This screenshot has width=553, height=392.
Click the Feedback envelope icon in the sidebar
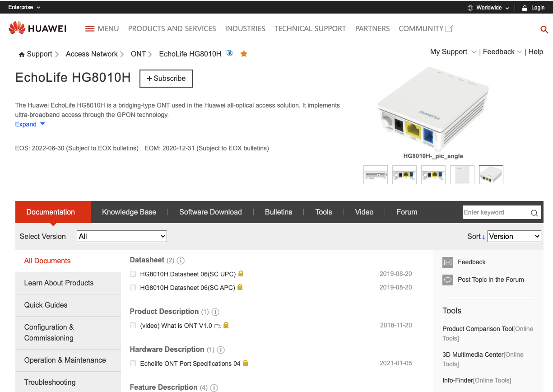click(x=447, y=262)
